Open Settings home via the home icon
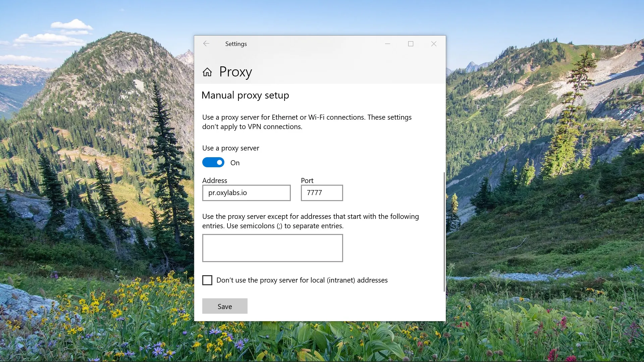 [207, 72]
